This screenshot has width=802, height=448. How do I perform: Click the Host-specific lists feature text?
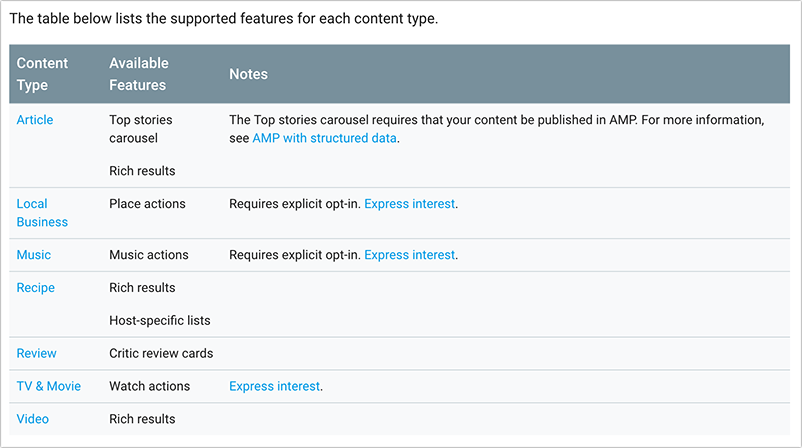pyautogui.click(x=160, y=321)
